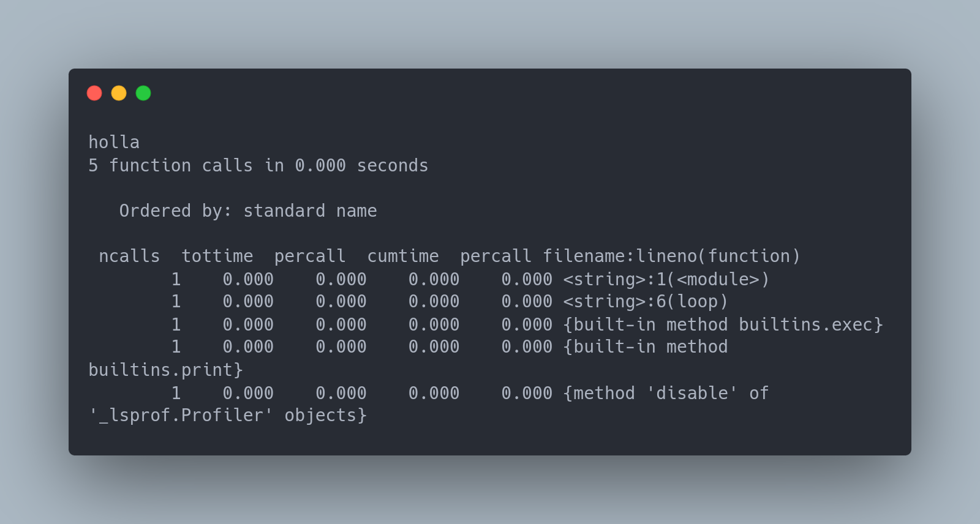Image resolution: width=980 pixels, height=524 pixels.
Task: Click the wrapped 'builtins.print}' text
Action: click(165, 370)
